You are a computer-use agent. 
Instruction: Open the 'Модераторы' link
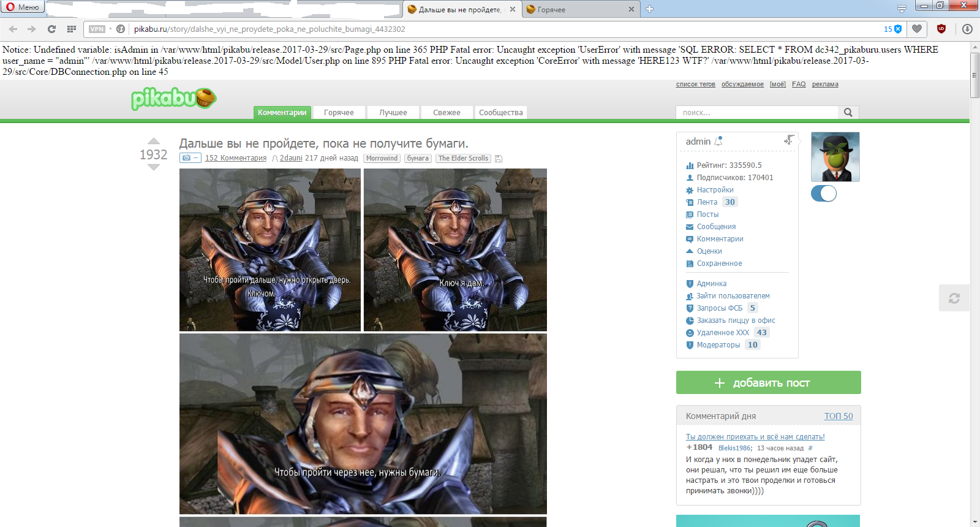(718, 345)
